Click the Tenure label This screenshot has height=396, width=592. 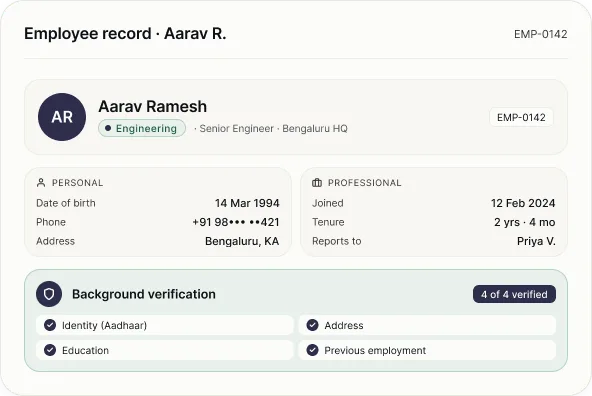point(328,222)
